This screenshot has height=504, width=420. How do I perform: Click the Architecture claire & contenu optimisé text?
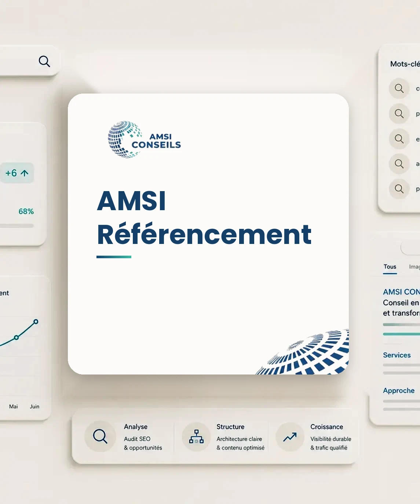tap(240, 443)
